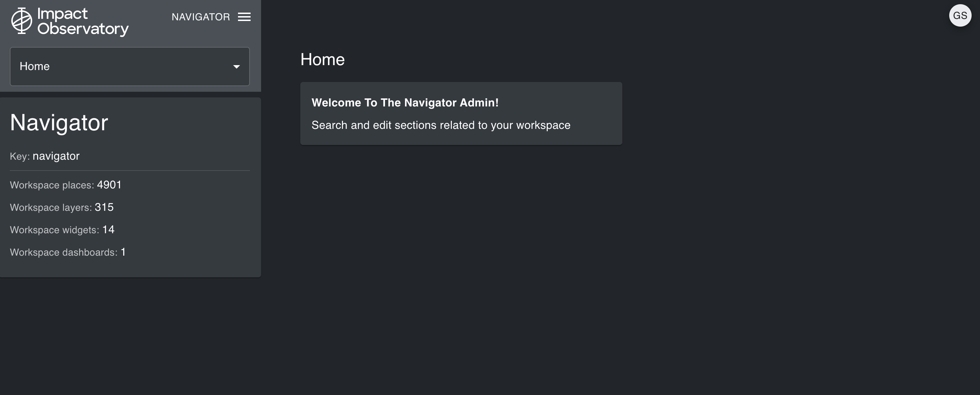Click the Navigator workspace title
Viewport: 980px width, 395px height.
[59, 123]
